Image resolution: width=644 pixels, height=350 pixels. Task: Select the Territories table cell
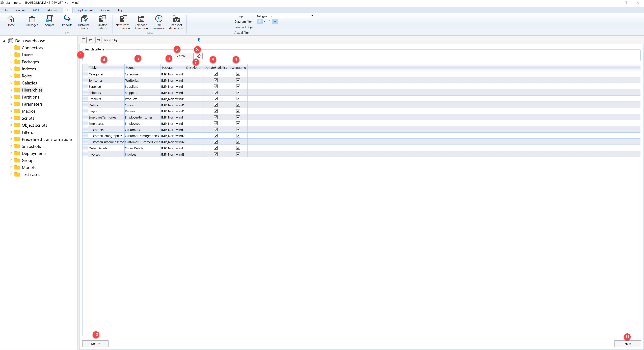click(x=106, y=80)
